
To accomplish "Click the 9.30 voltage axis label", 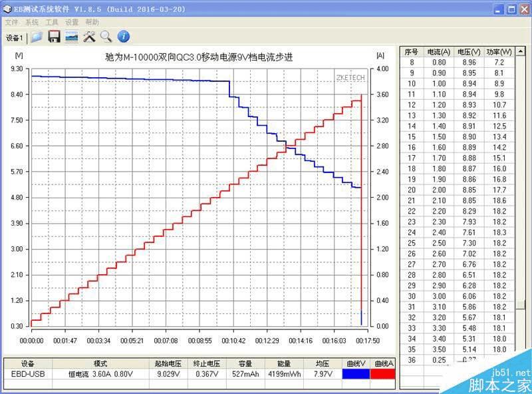I will [x=17, y=69].
